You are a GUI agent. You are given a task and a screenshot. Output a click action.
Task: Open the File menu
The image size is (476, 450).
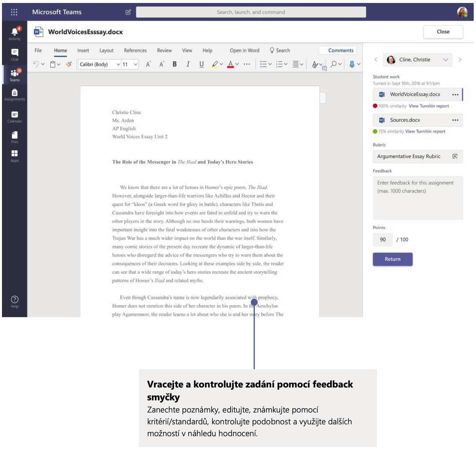(x=38, y=50)
